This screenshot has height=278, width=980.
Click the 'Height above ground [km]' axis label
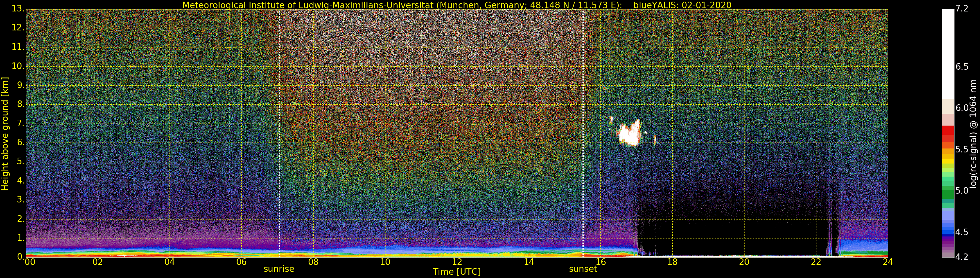click(x=5, y=134)
